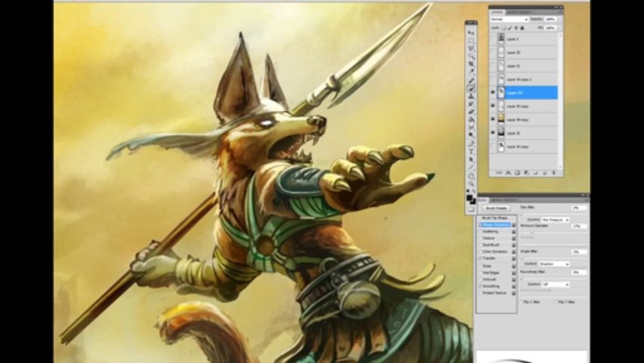Viewport: 644px width, 363px height.
Task: Select the Eraser tool
Action: point(471,112)
